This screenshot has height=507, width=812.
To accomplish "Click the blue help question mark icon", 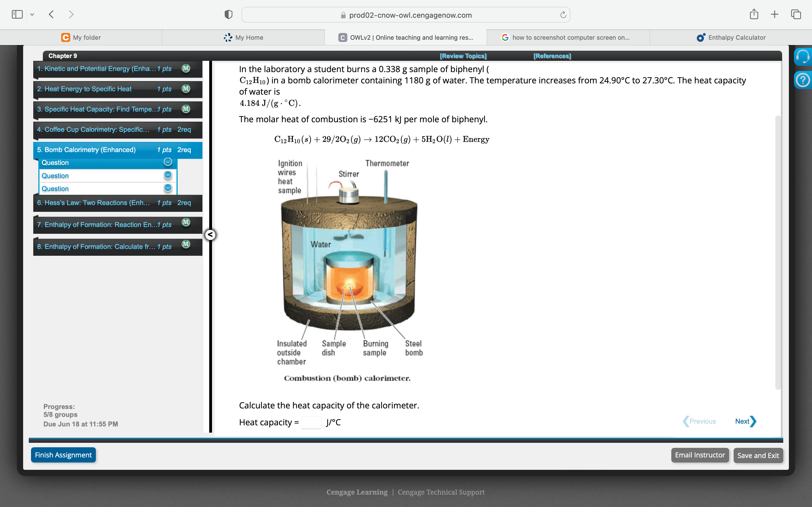I will (x=803, y=81).
